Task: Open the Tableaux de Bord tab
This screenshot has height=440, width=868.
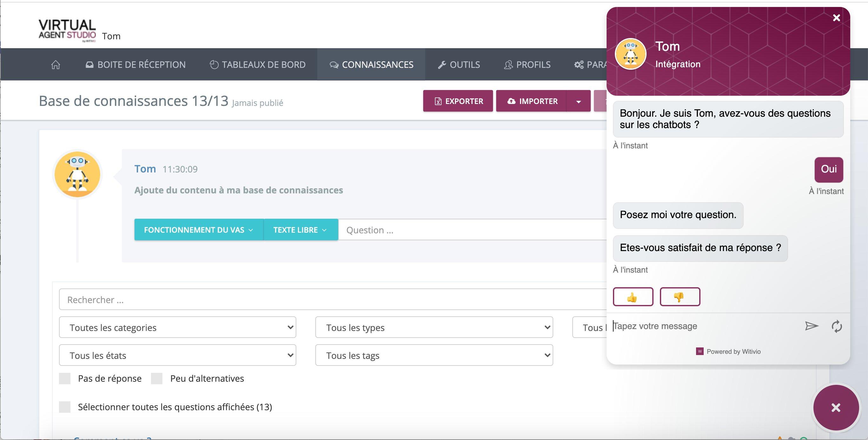Action: (x=257, y=65)
